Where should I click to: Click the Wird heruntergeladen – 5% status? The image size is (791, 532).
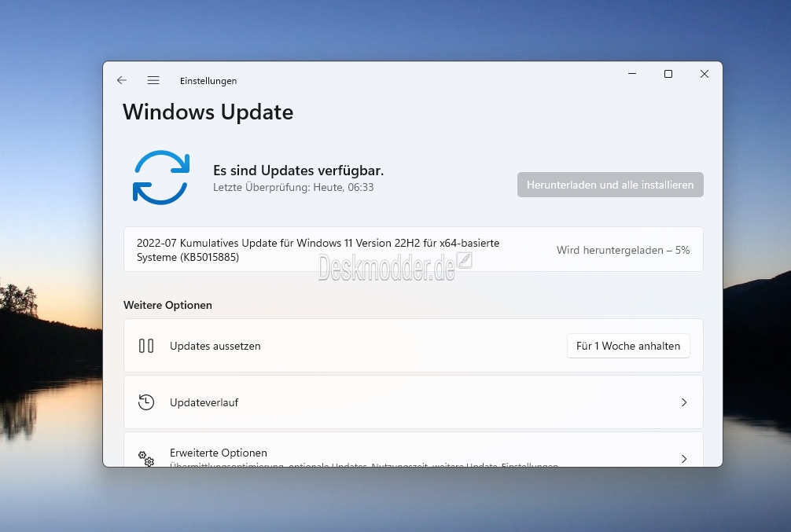(x=623, y=250)
